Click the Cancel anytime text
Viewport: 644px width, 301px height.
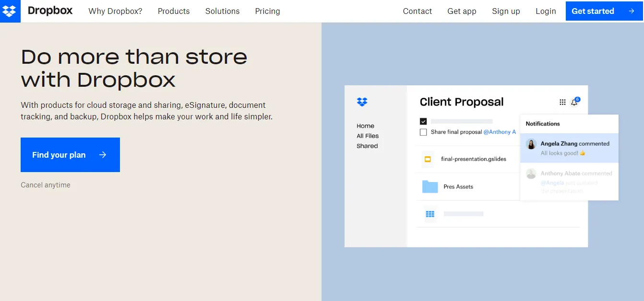(x=46, y=185)
